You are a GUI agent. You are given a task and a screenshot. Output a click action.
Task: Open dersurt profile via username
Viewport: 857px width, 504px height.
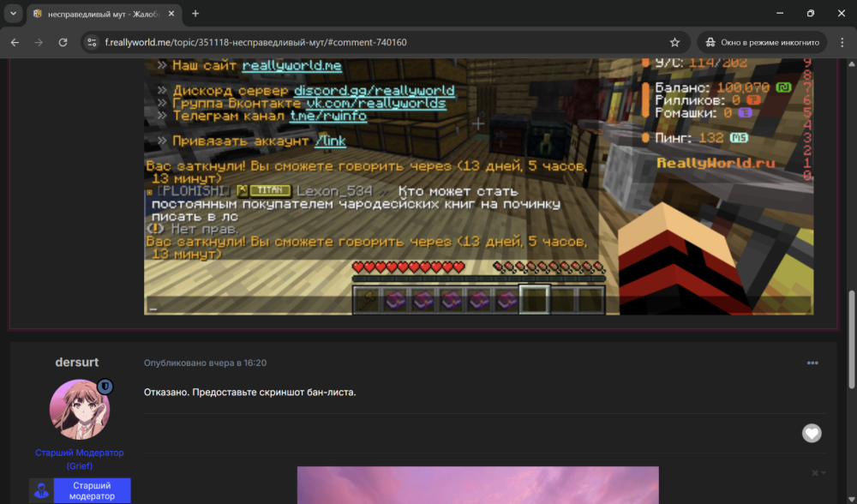[x=77, y=363]
